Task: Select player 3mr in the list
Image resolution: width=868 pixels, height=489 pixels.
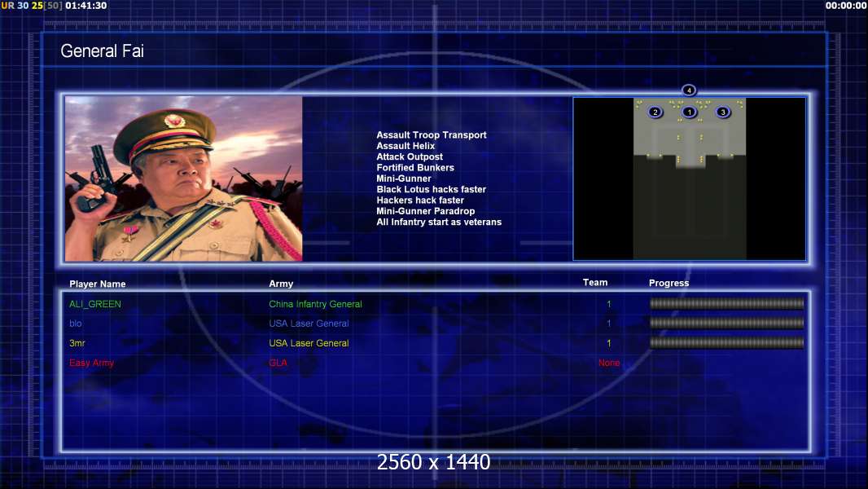Action: click(x=77, y=343)
